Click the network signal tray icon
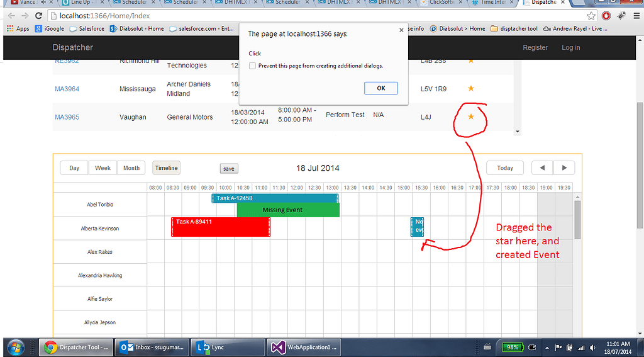The width and height of the screenshot is (644, 357). pyautogui.click(x=581, y=348)
